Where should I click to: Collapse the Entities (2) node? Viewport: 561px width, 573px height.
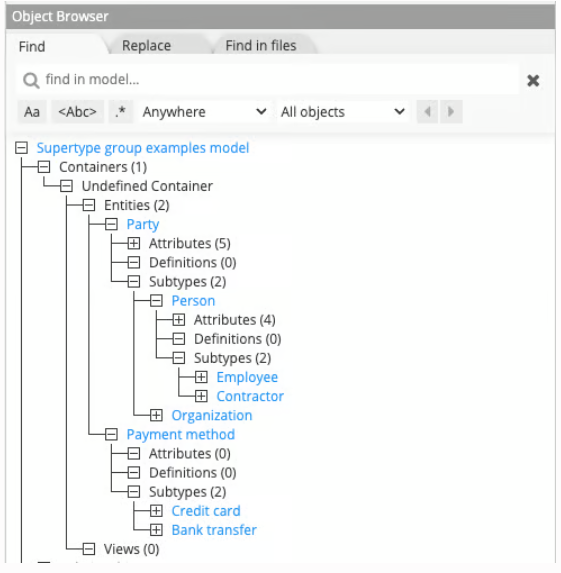pos(89,205)
